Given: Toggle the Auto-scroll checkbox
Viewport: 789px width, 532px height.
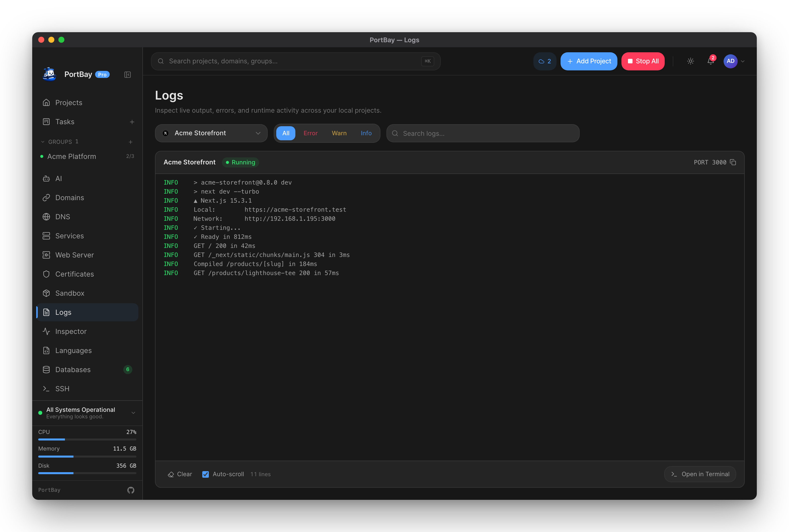Looking at the screenshot, I should (205, 474).
